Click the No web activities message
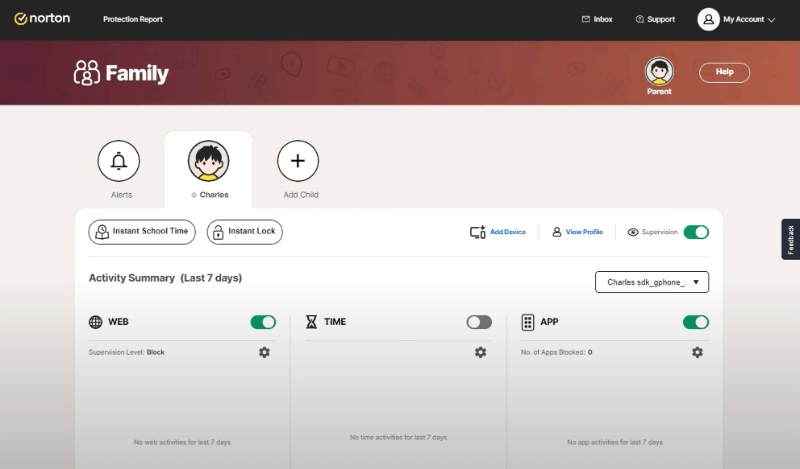 (182, 442)
